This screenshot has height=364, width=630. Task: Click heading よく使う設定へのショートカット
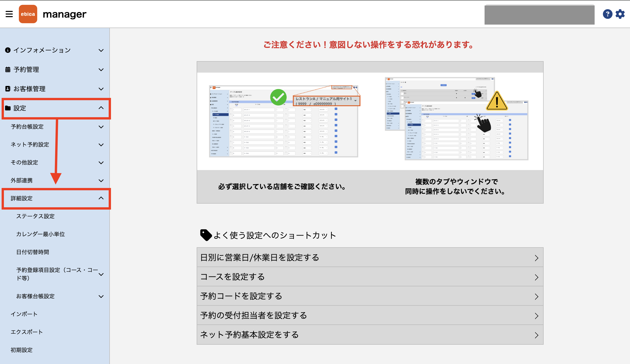tap(275, 235)
